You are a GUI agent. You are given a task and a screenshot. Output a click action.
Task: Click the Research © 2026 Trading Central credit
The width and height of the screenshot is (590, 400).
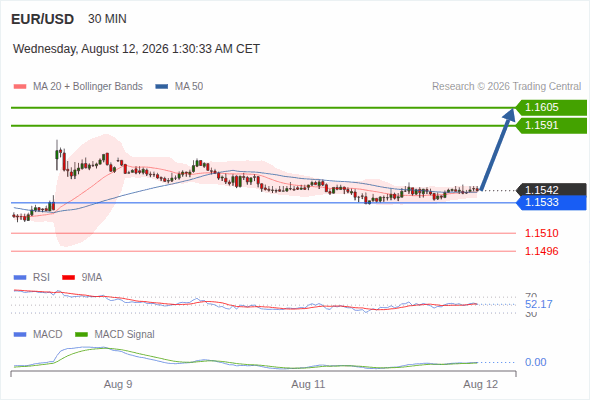click(x=506, y=87)
